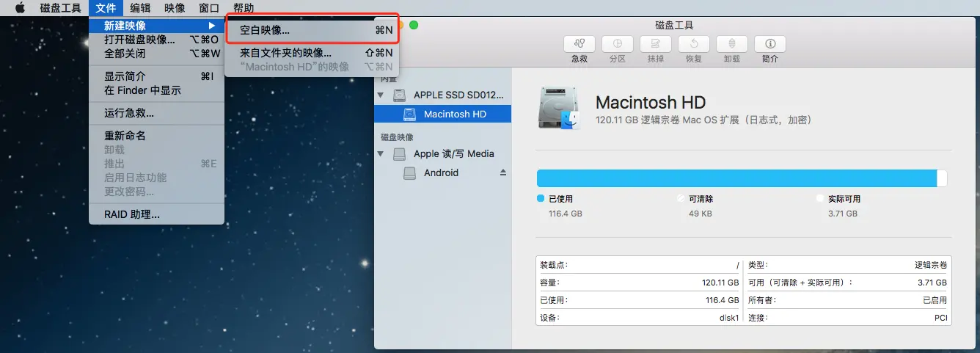Select the Android volume in sidebar
The image size is (980, 353).
click(442, 172)
